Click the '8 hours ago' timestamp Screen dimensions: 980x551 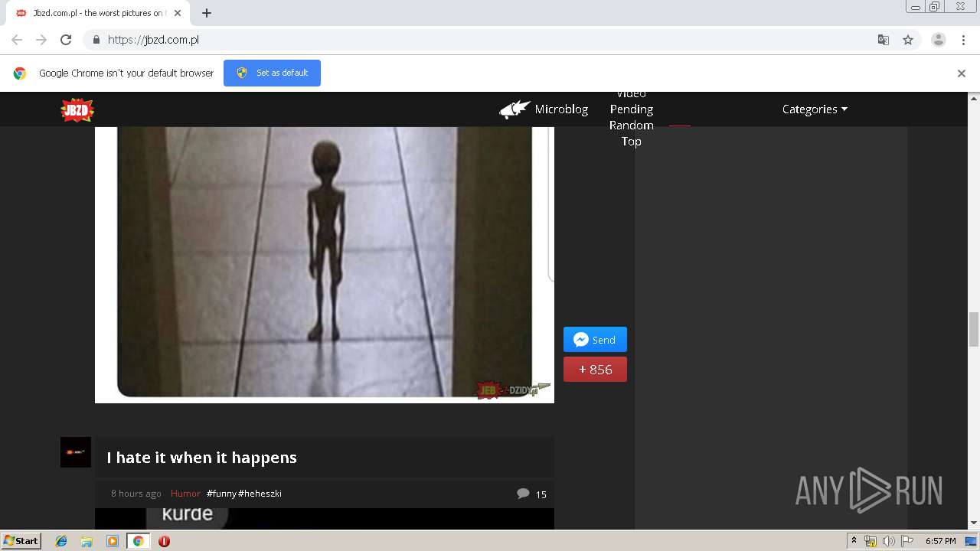coord(136,494)
